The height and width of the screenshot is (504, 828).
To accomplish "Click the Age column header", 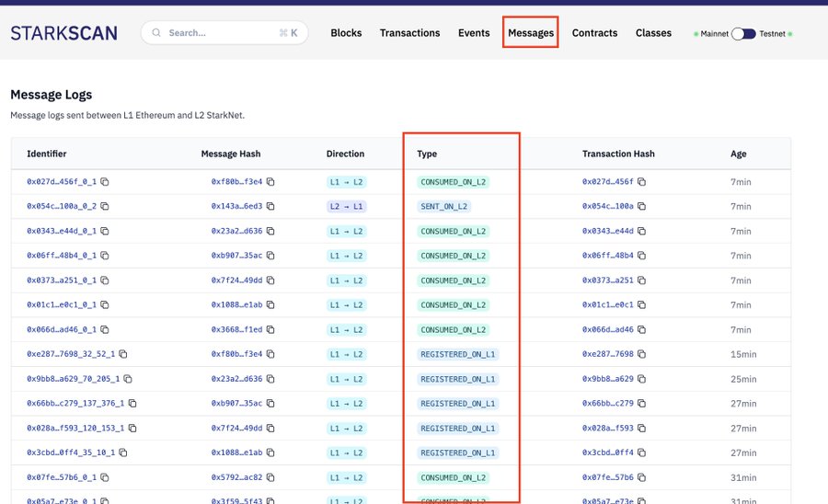I will click(738, 154).
